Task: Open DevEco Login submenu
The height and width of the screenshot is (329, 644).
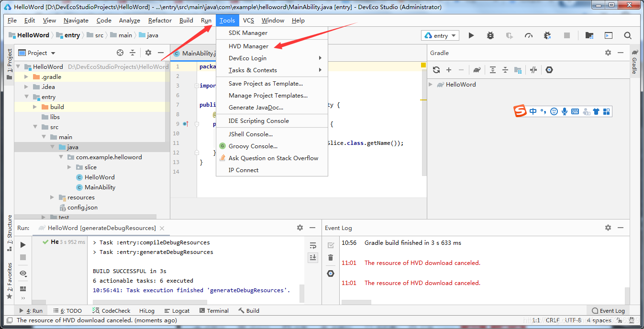Action: [272, 58]
